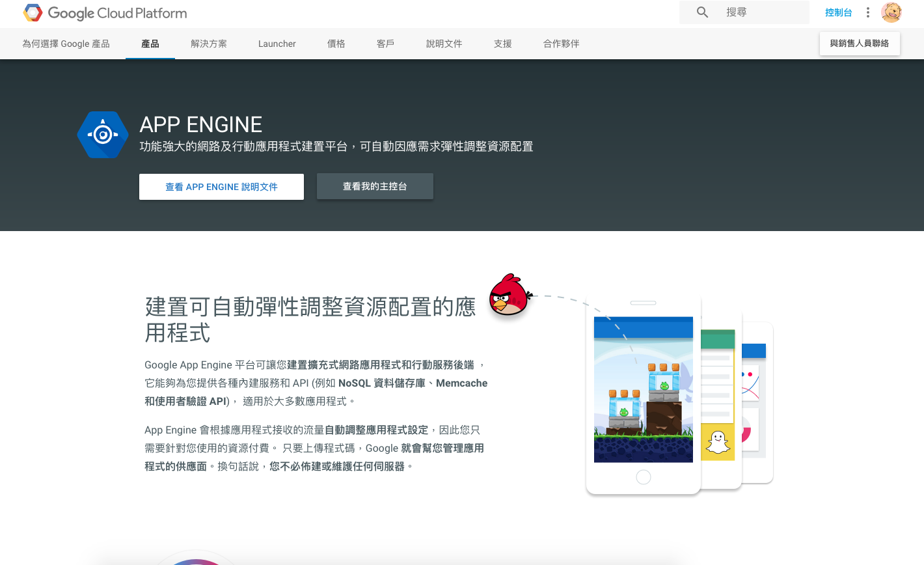Select the 產品 tab
The height and width of the screenshot is (565, 924).
coord(150,44)
